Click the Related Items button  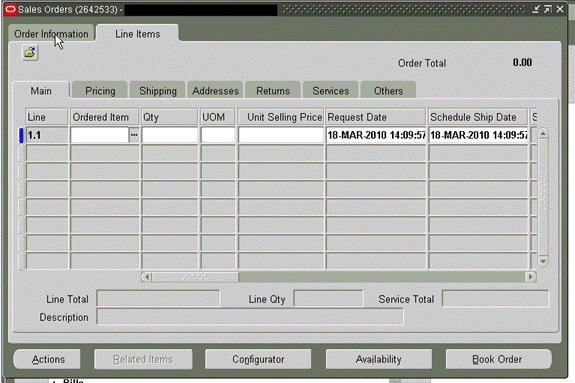[x=143, y=359]
